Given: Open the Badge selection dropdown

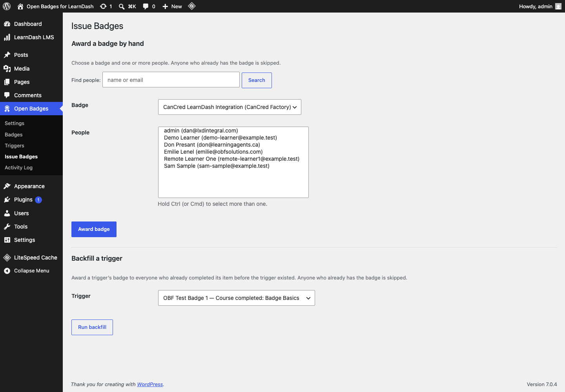Looking at the screenshot, I should tap(230, 107).
